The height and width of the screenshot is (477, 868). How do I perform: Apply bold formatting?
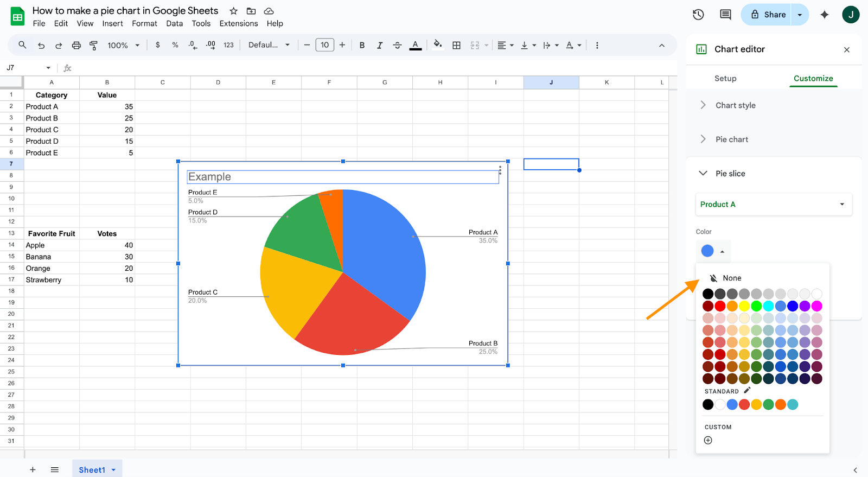click(362, 45)
